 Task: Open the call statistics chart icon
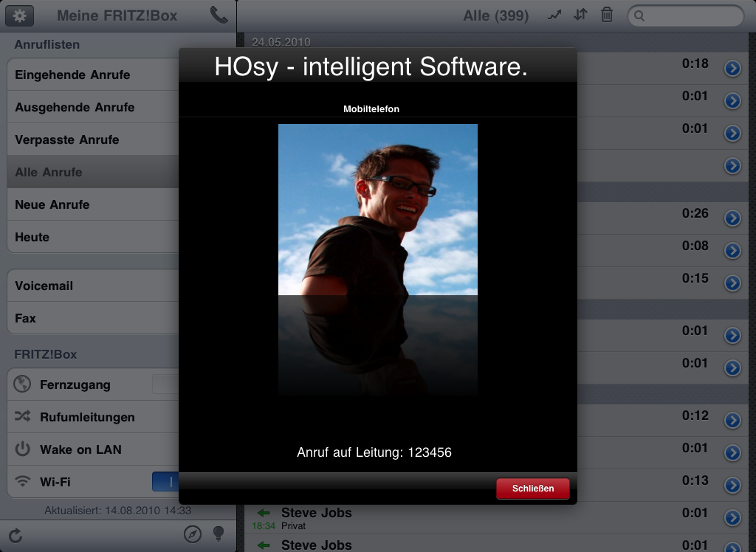pyautogui.click(x=555, y=15)
